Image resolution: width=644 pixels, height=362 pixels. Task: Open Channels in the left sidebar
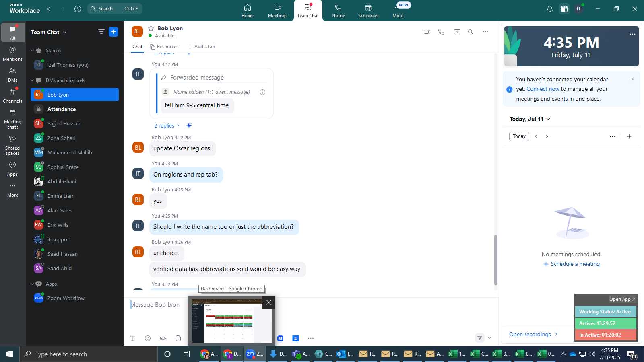tap(12, 96)
